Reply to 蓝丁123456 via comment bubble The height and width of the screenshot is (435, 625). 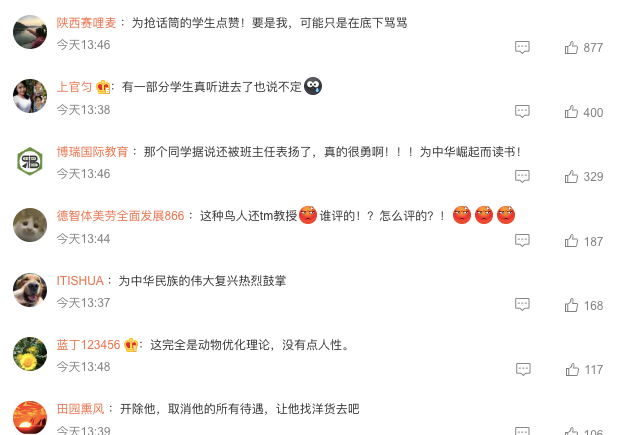pyautogui.click(x=523, y=369)
